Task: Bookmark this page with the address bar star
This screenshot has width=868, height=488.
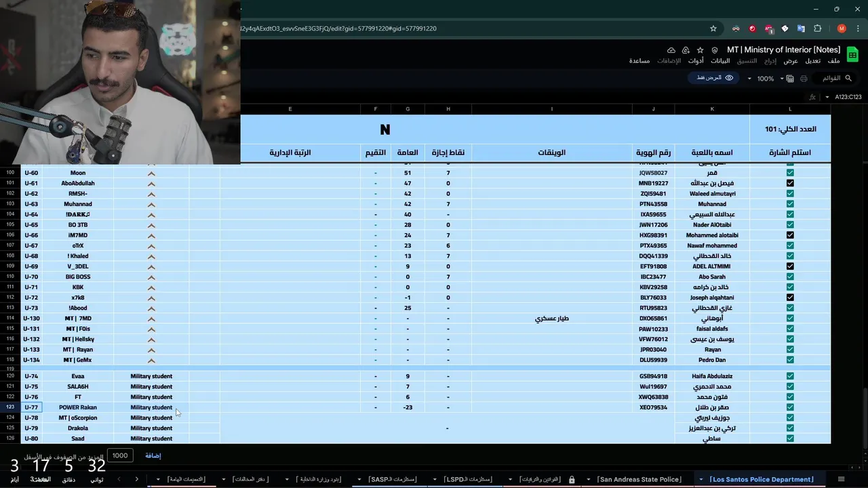Action: tap(713, 28)
